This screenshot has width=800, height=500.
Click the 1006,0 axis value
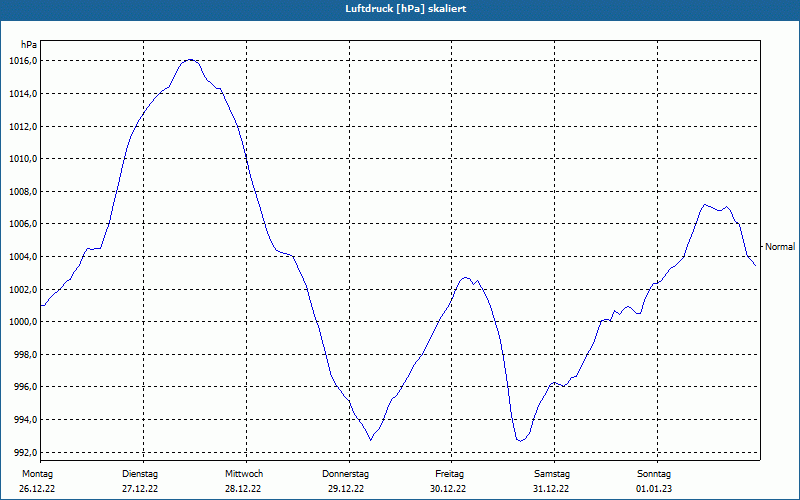pyautogui.click(x=23, y=224)
